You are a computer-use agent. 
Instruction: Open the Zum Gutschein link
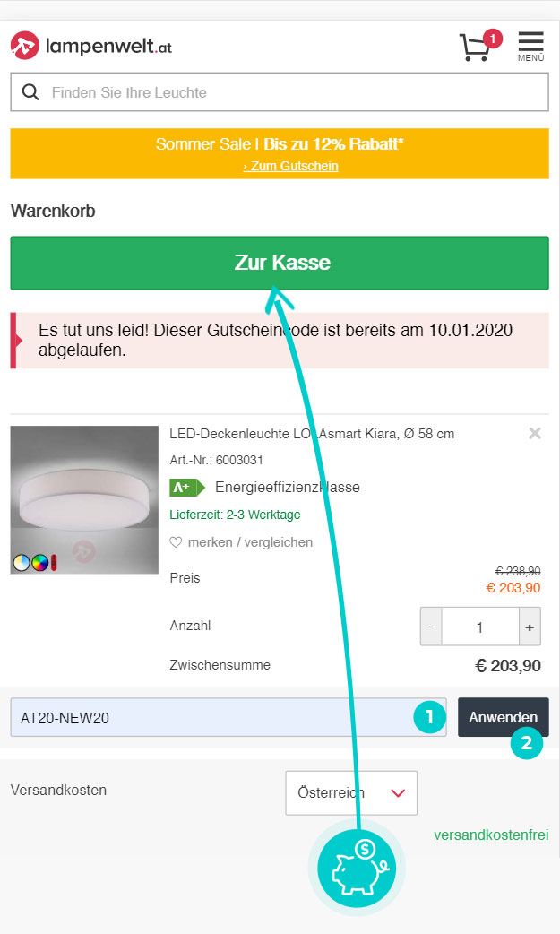(x=290, y=166)
